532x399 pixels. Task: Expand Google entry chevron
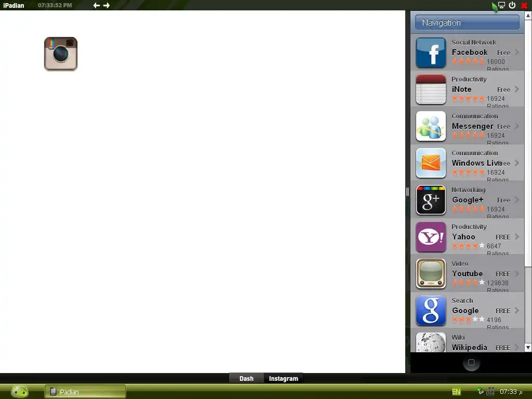tap(517, 311)
